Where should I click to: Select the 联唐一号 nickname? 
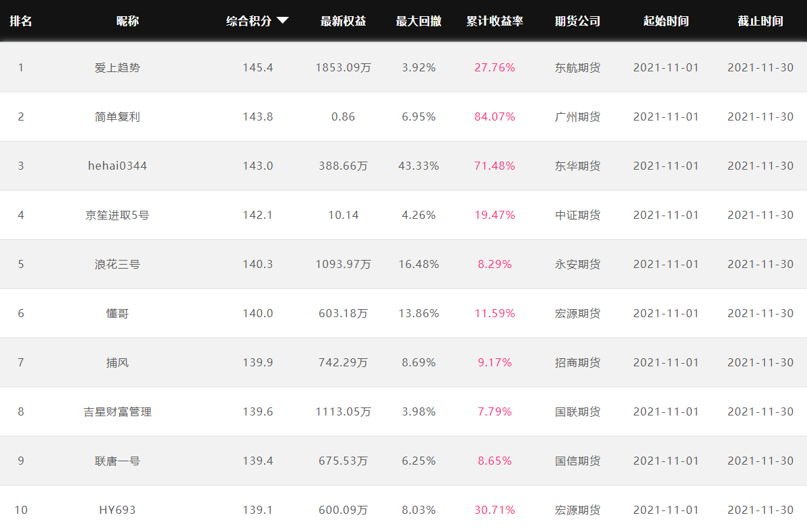(x=117, y=461)
